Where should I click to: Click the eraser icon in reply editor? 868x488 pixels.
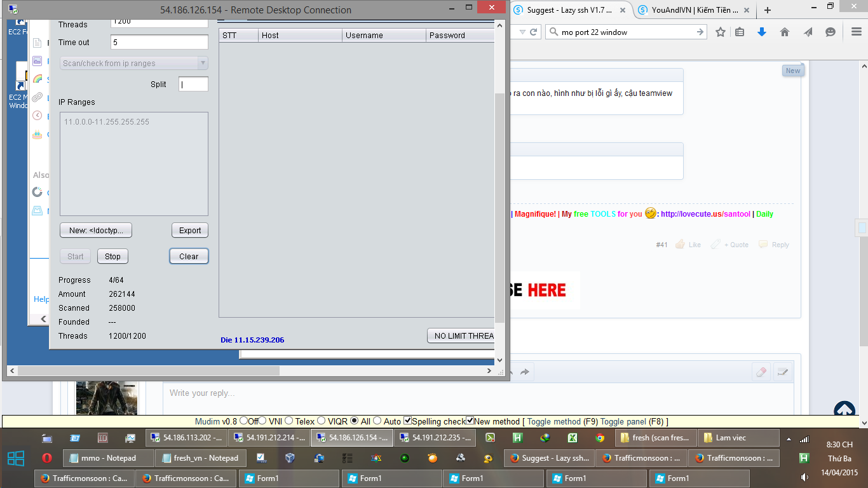(761, 372)
